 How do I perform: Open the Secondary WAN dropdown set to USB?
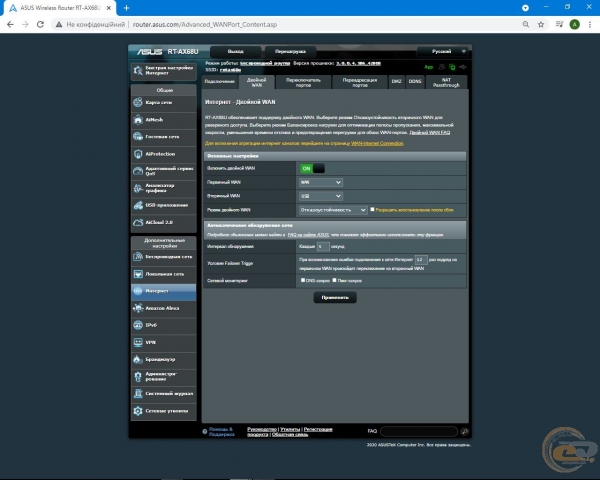[321, 196]
